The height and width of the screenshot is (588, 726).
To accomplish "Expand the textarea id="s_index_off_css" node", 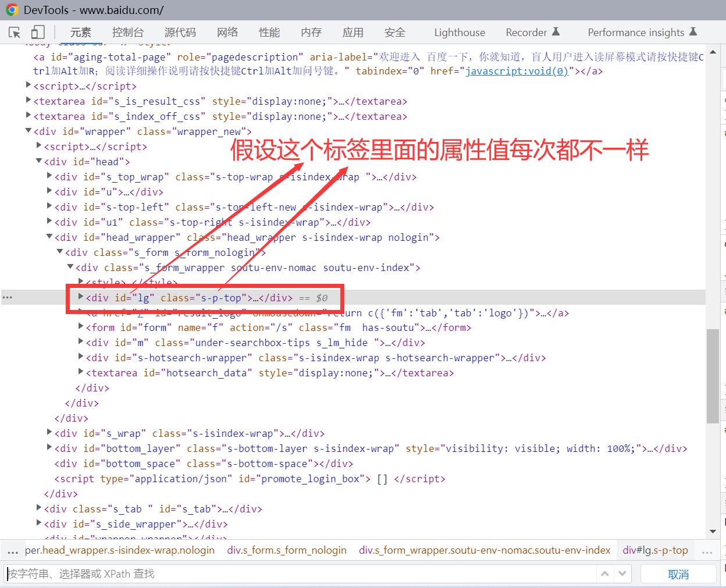I will pyautogui.click(x=29, y=115).
